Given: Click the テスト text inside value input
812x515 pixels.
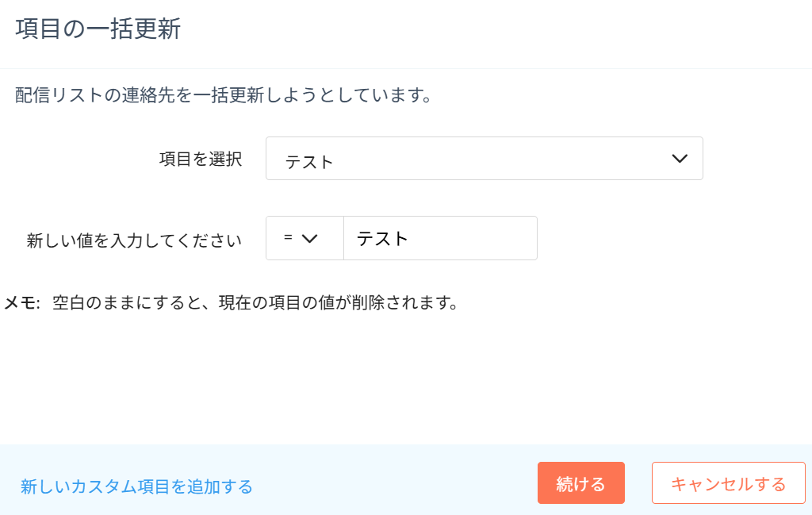Looking at the screenshot, I should [382, 238].
